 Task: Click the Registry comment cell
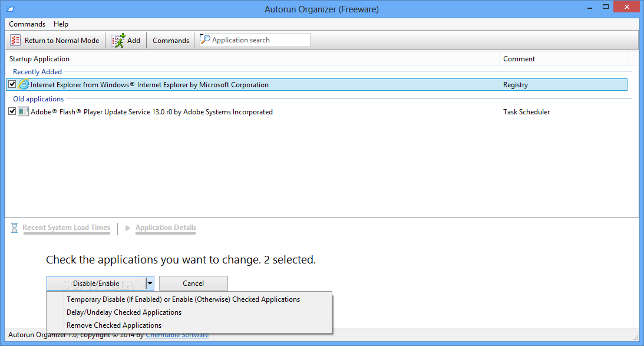click(x=516, y=85)
